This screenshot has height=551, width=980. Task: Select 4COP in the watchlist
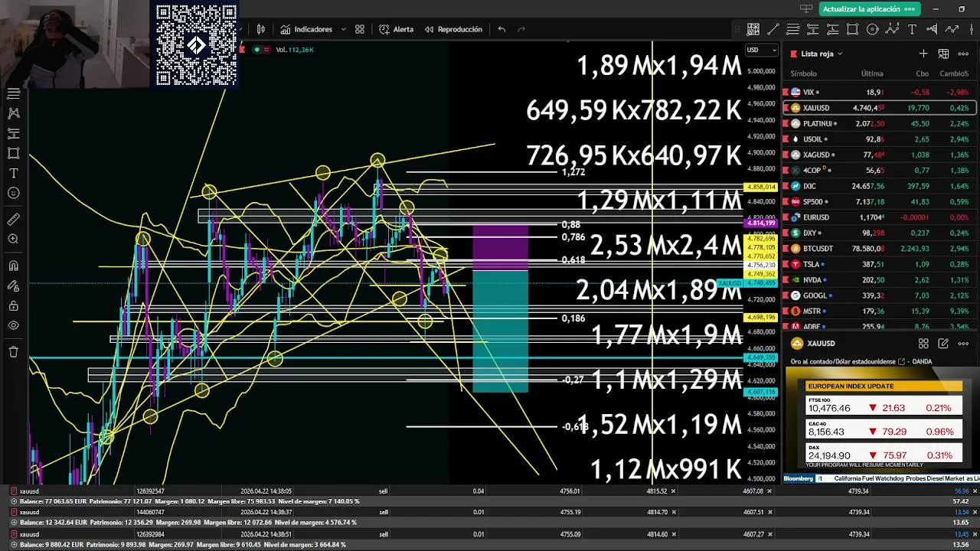pyautogui.click(x=879, y=171)
